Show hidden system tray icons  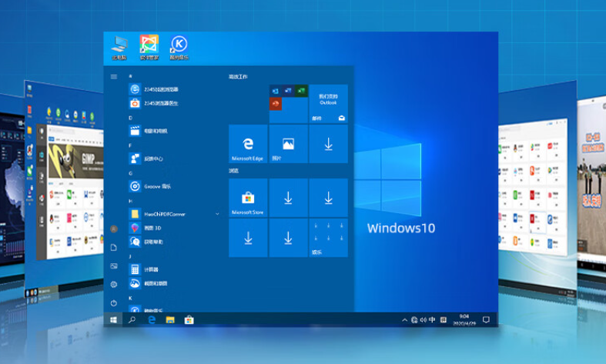[404, 319]
